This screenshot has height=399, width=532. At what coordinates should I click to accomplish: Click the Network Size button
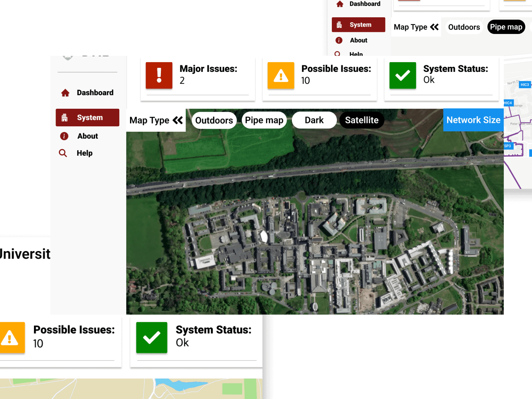pos(473,120)
